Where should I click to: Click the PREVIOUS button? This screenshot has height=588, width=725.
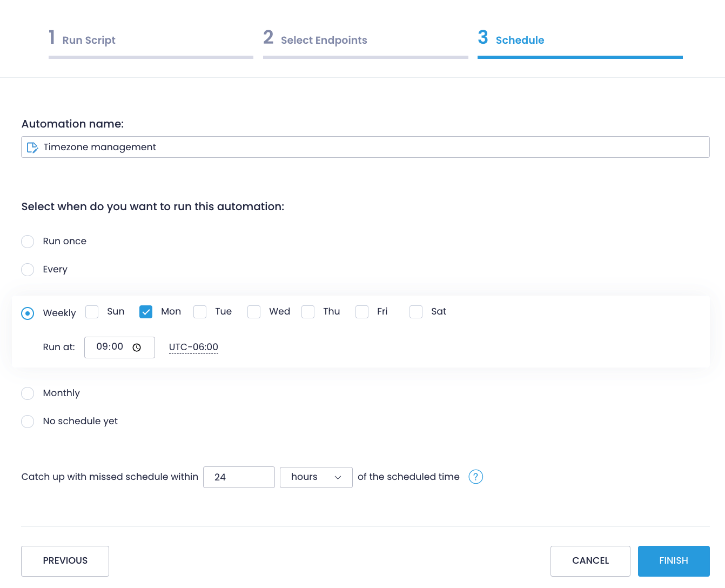65,561
